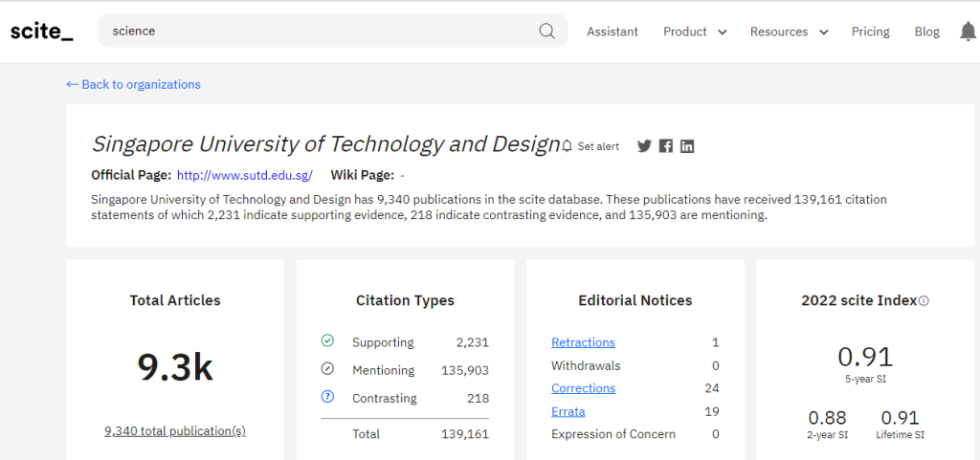Open the Errata link
980x460 pixels.
(x=568, y=411)
